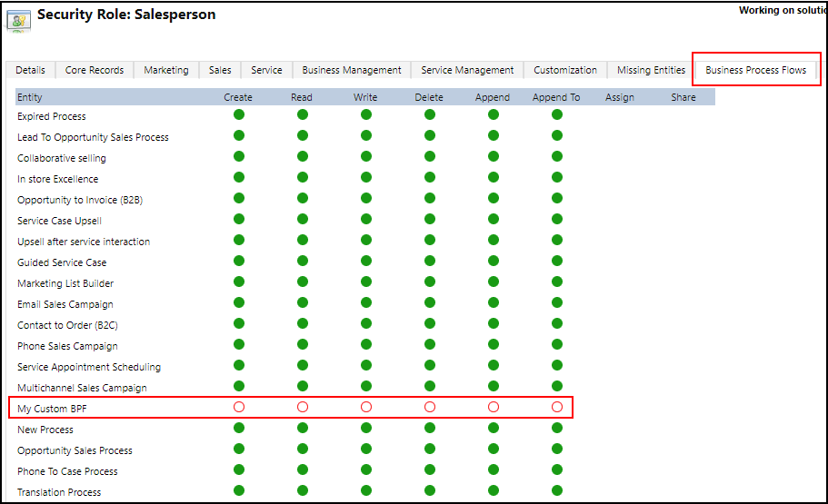The height and width of the screenshot is (504, 828).
Task: Click the Security Role icon in header
Action: [18, 20]
